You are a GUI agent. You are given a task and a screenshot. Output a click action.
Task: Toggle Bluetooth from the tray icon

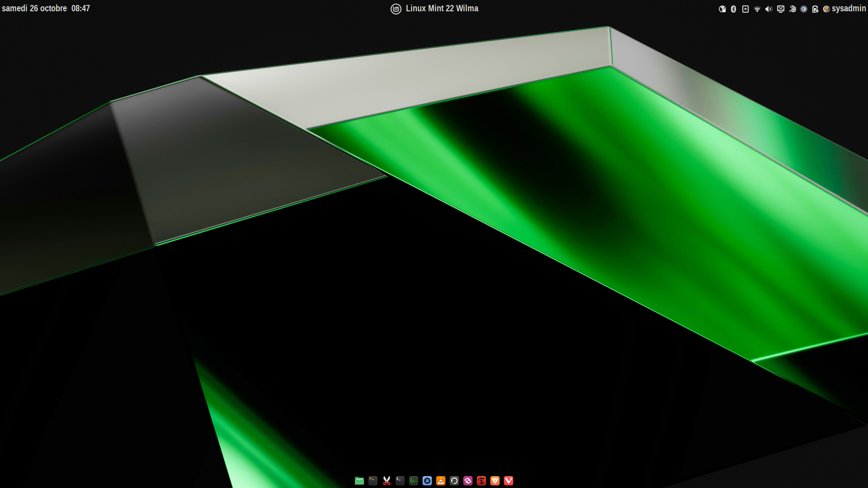click(734, 9)
